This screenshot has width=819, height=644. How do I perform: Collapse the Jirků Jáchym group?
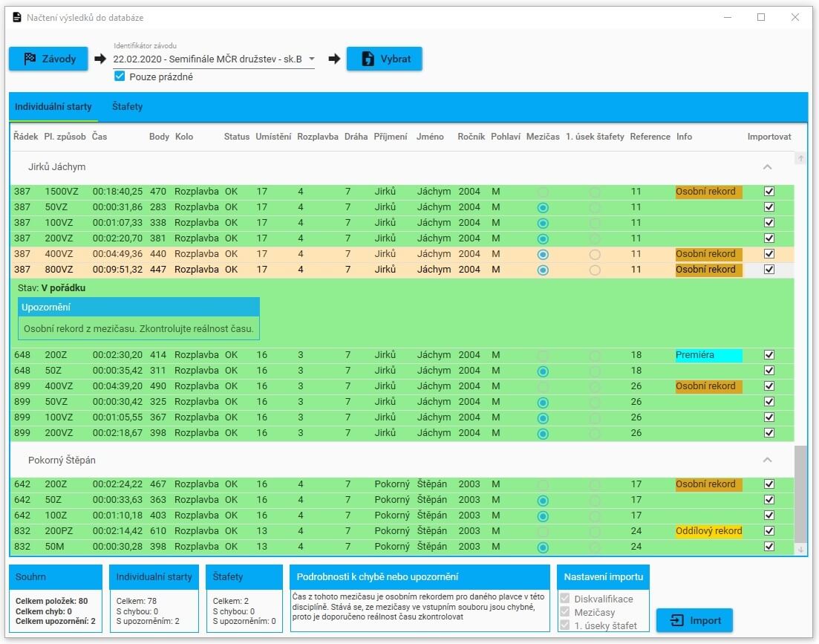pos(768,167)
